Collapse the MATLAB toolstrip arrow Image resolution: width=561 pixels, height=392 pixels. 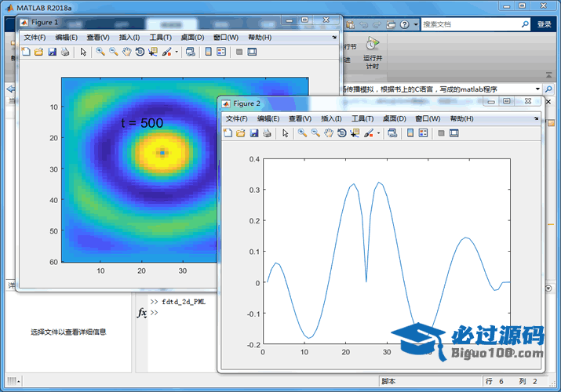[548, 75]
